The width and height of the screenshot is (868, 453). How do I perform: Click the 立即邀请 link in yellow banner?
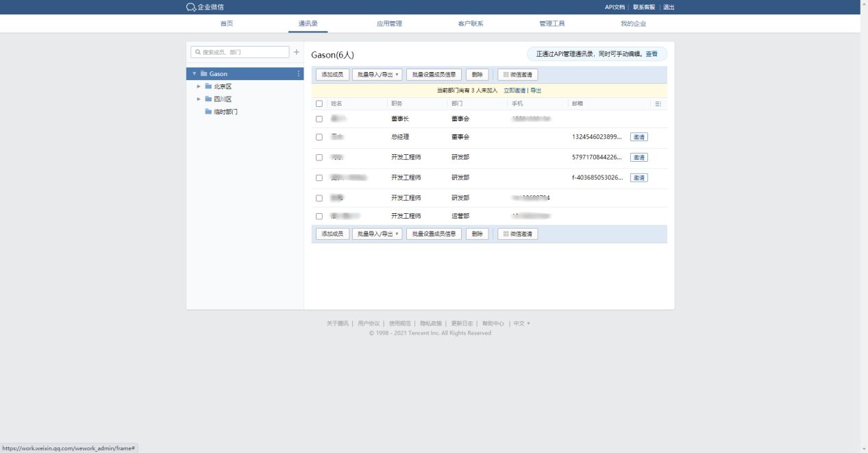[x=514, y=90]
